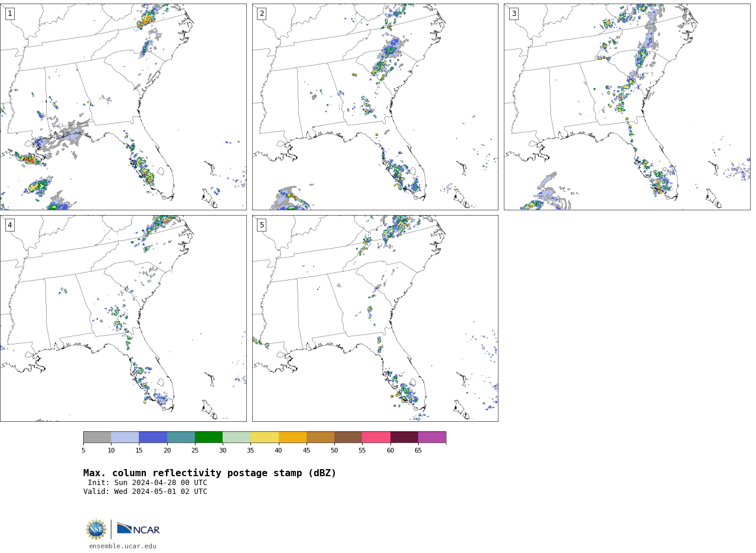
Task: Select the orange 40-45 dBZ swatch
Action: click(x=292, y=437)
